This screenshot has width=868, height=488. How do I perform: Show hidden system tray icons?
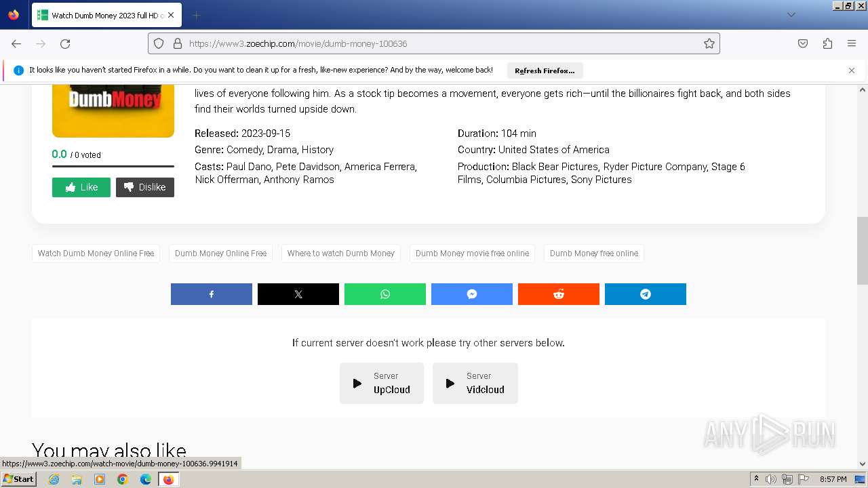pos(756,479)
